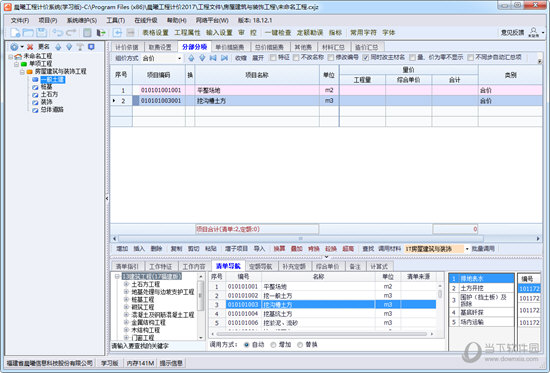Open the 组价方式 combo box dropdown
550x373 pixels.
coord(180,58)
